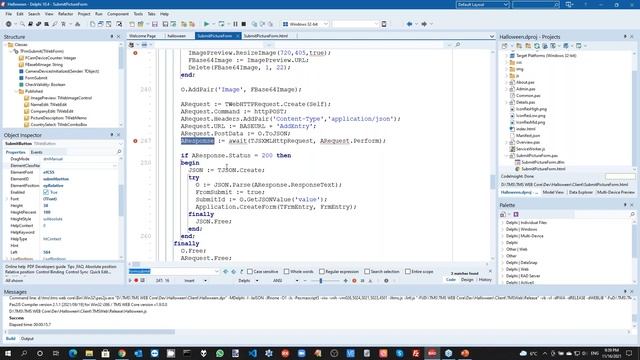The width and height of the screenshot is (640, 360).
Task: Switch to the Design view tab
Action: (x=467, y=280)
